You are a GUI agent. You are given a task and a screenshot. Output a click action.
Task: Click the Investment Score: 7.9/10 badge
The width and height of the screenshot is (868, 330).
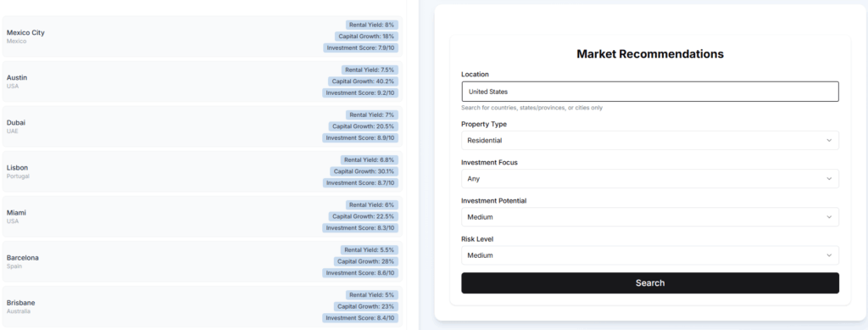[360, 48]
